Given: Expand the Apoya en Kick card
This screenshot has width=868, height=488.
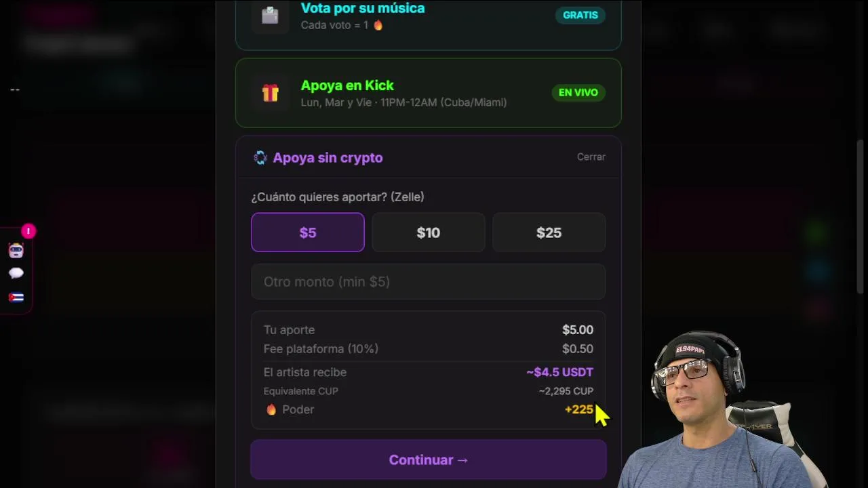Looking at the screenshot, I should (429, 93).
